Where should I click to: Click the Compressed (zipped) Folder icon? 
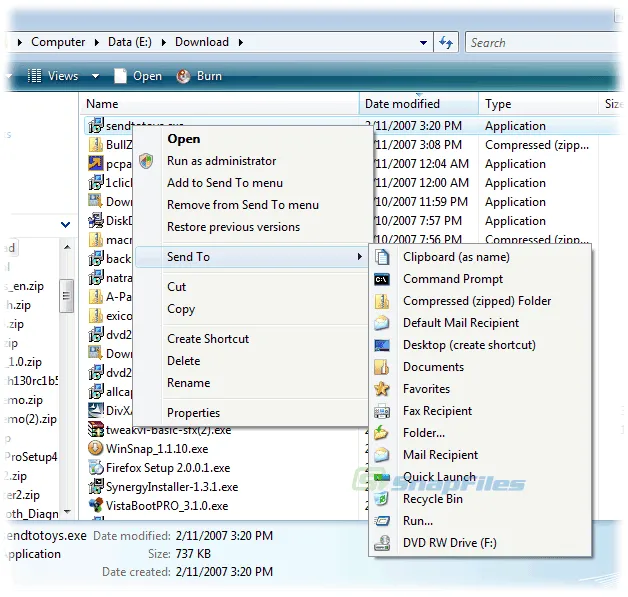[x=382, y=301]
